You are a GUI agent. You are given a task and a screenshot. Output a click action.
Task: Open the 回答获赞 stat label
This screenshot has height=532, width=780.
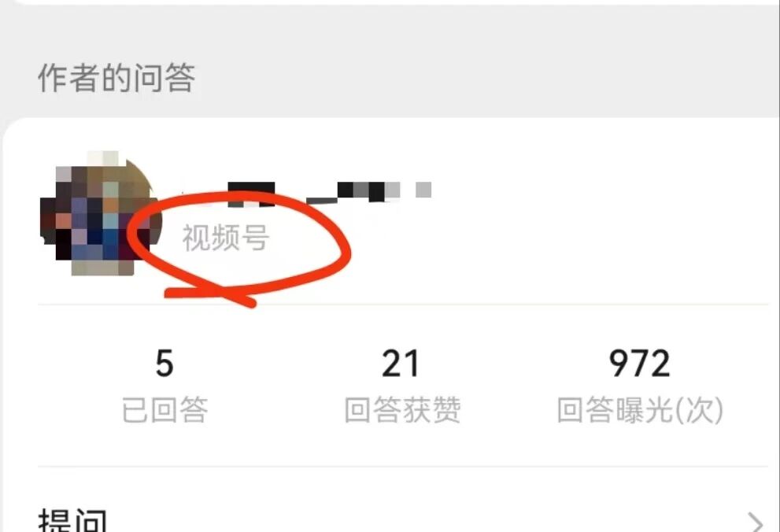coord(402,410)
